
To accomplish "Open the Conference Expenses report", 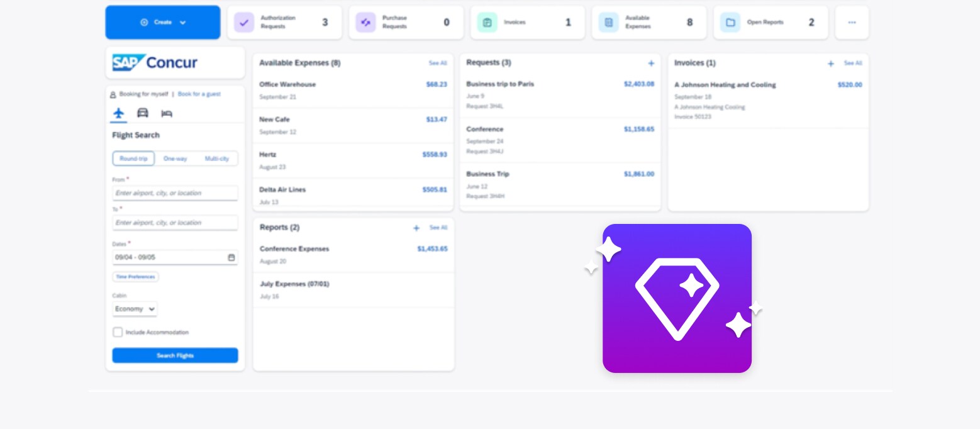I will pos(354,255).
